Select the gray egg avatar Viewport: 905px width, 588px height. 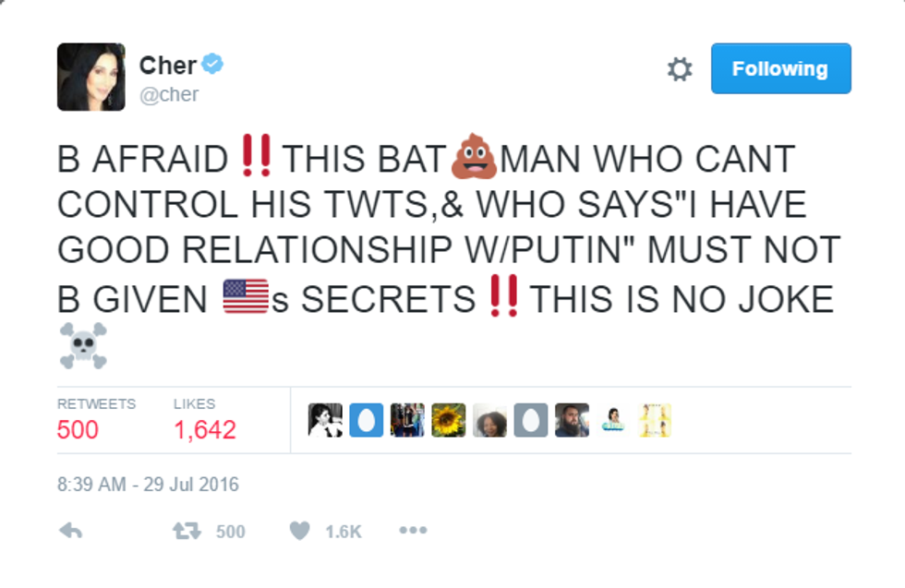531,420
